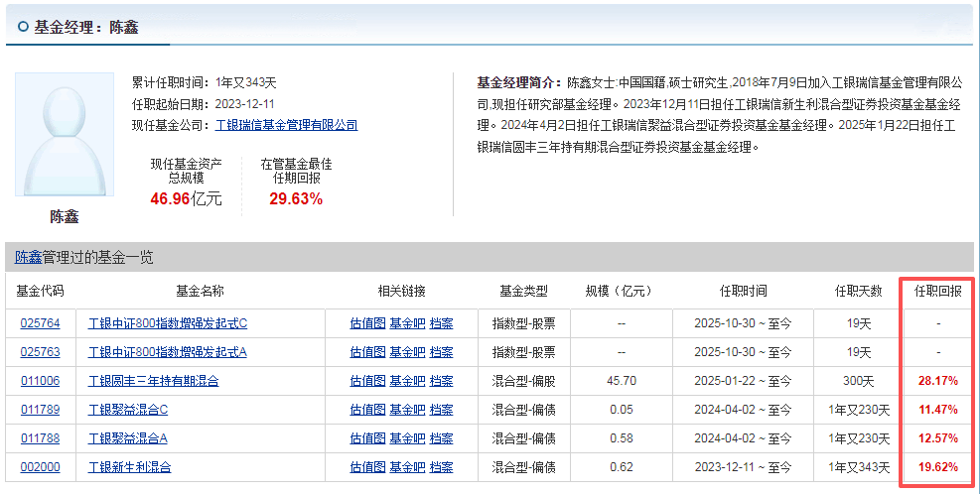This screenshot has height=494, width=980.
Task: Click the 0.05 scale value cell
Action: point(622,410)
